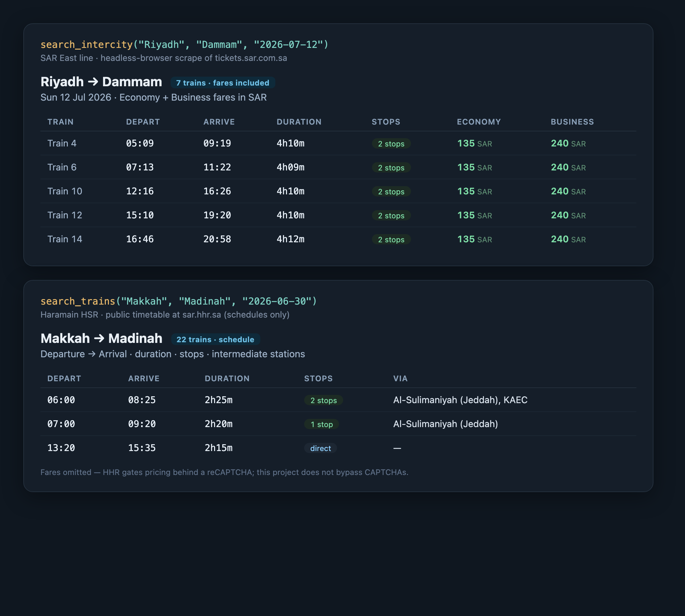
Task: Click the DURATION header in Makkah table
Action: coord(227,378)
